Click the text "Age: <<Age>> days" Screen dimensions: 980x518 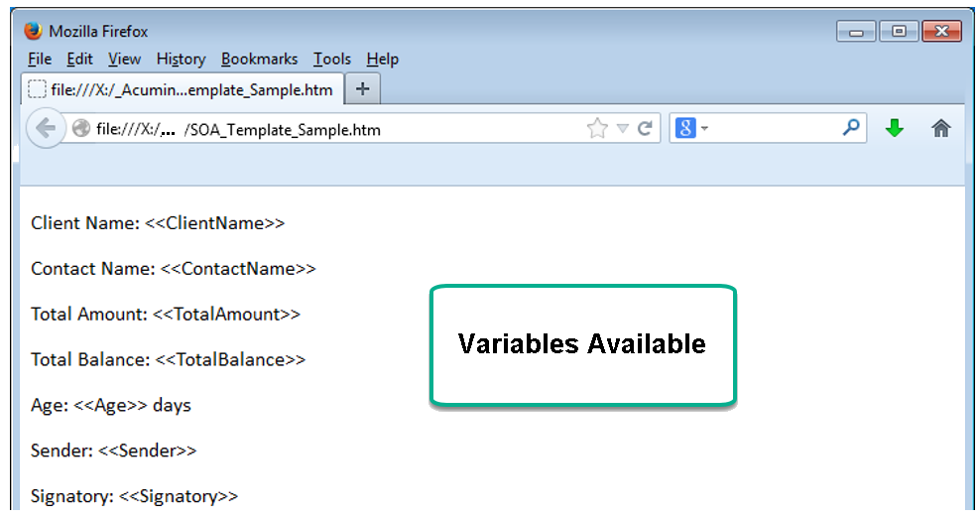click(x=111, y=406)
